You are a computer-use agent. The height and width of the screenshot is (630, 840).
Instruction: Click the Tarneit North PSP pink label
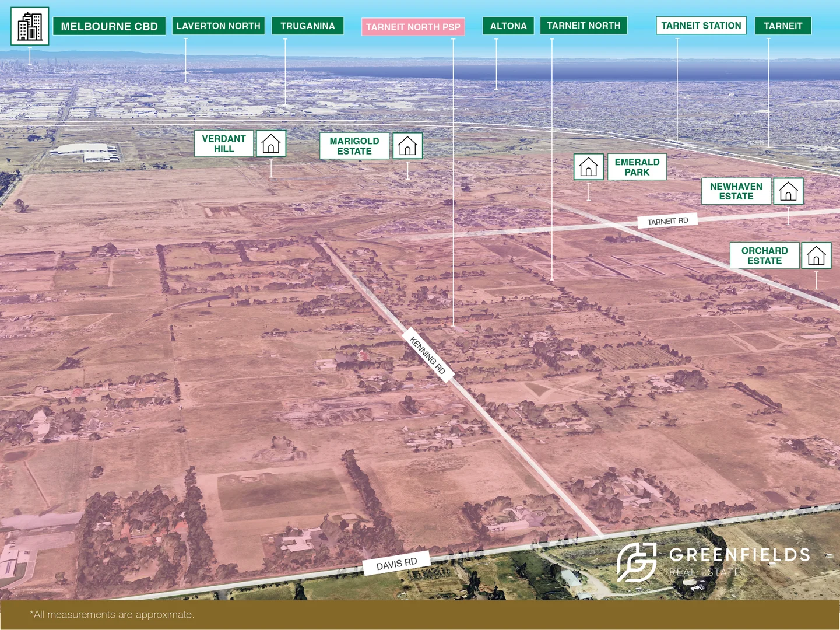click(x=413, y=27)
